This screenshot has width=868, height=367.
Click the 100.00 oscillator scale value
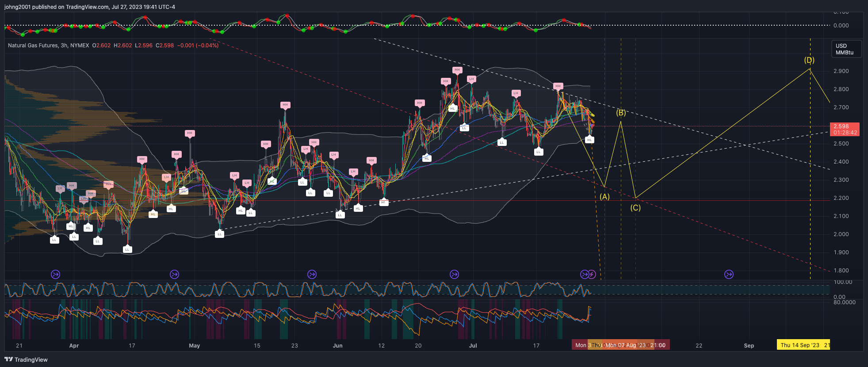[843, 282]
